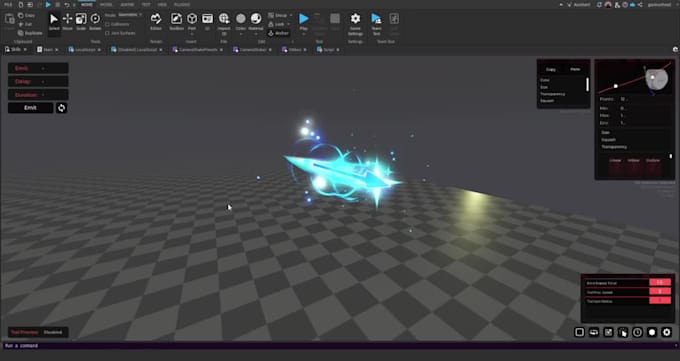
Task: Switch to the AVATAR ribbon tab
Action: pyautogui.click(x=127, y=4)
